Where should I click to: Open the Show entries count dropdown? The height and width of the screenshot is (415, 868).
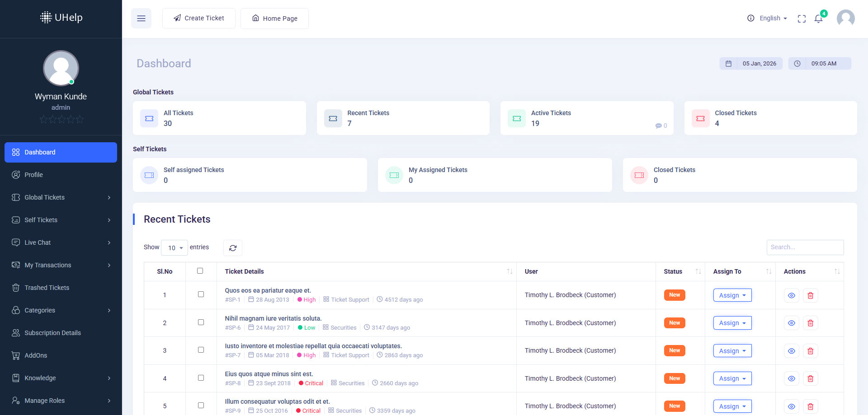(x=175, y=248)
